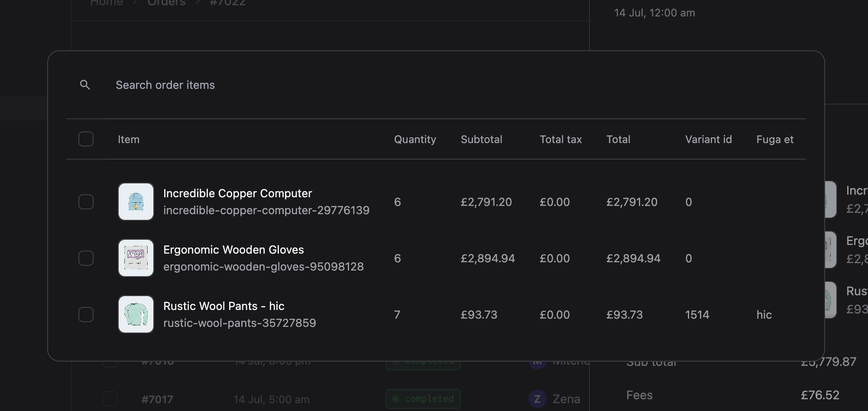Viewport: 868px width, 411px height.
Task: Click the avatar icon next to order #7018
Action: (537, 360)
